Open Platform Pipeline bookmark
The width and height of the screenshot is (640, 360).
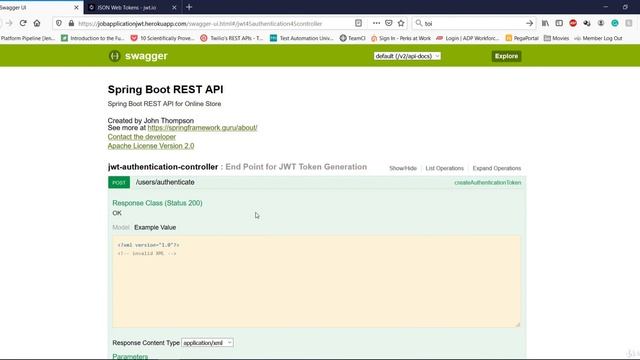pyautogui.click(x=27, y=38)
